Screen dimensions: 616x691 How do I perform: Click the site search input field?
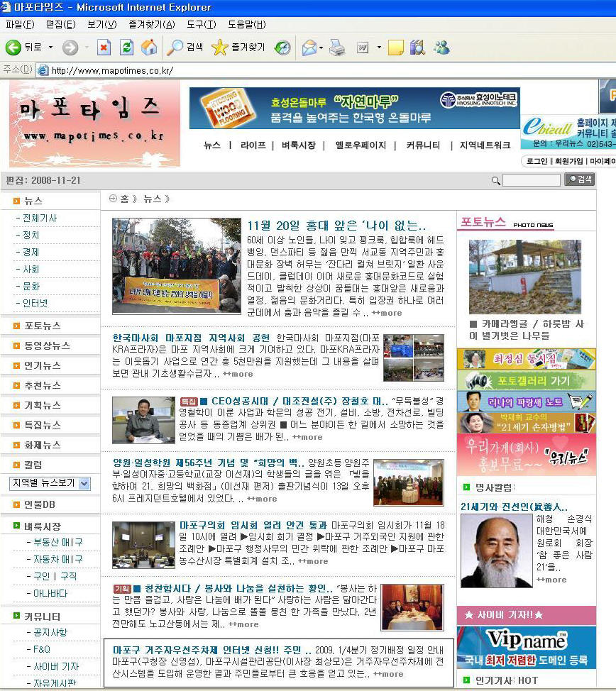531,180
